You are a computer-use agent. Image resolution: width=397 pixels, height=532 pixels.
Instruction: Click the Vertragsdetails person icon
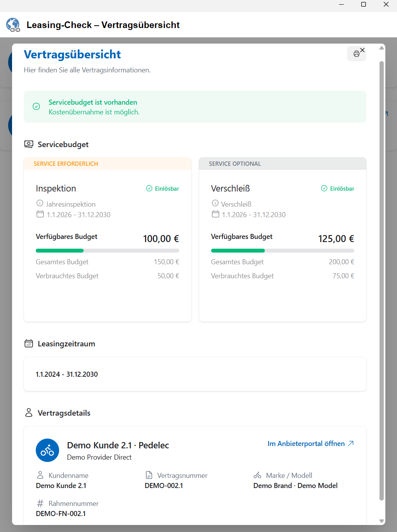[x=29, y=413]
